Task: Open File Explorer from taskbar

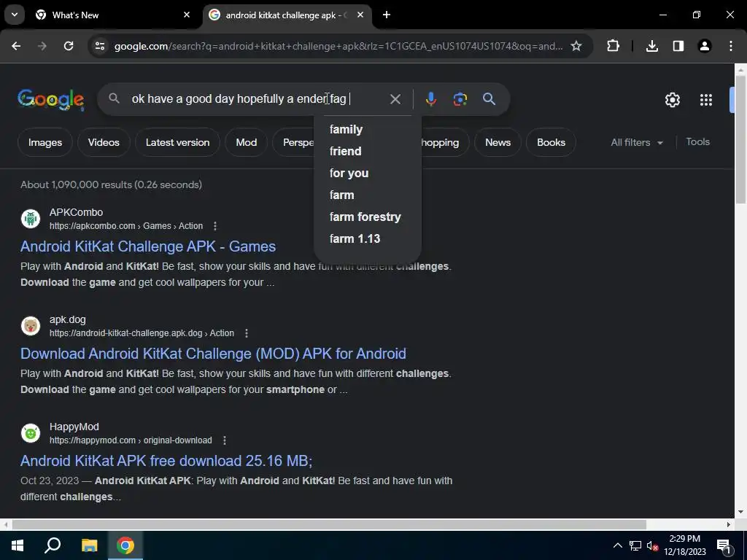Action: coord(89,545)
